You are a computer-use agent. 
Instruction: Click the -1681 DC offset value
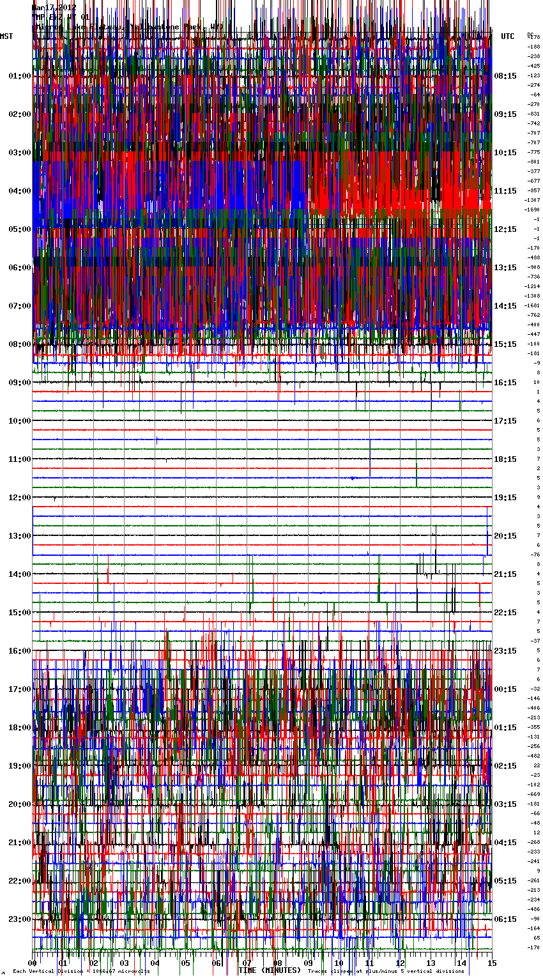532,305
